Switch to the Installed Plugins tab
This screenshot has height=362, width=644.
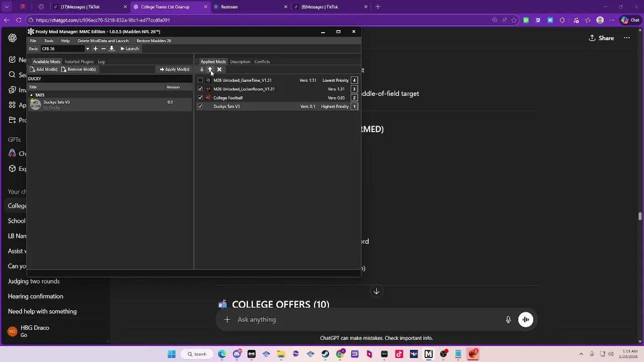(x=79, y=62)
